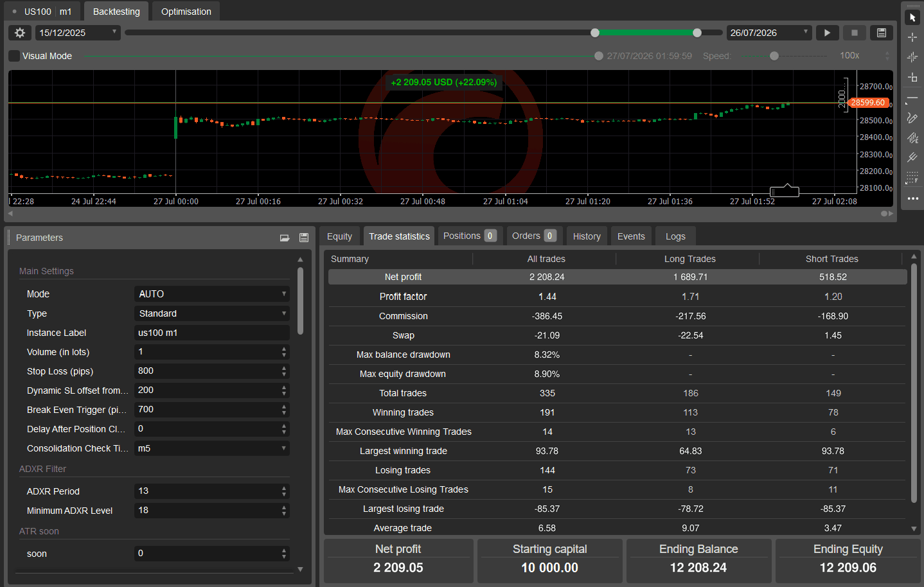This screenshot has height=587, width=924.
Task: Start the backtest with play button
Action: click(828, 33)
